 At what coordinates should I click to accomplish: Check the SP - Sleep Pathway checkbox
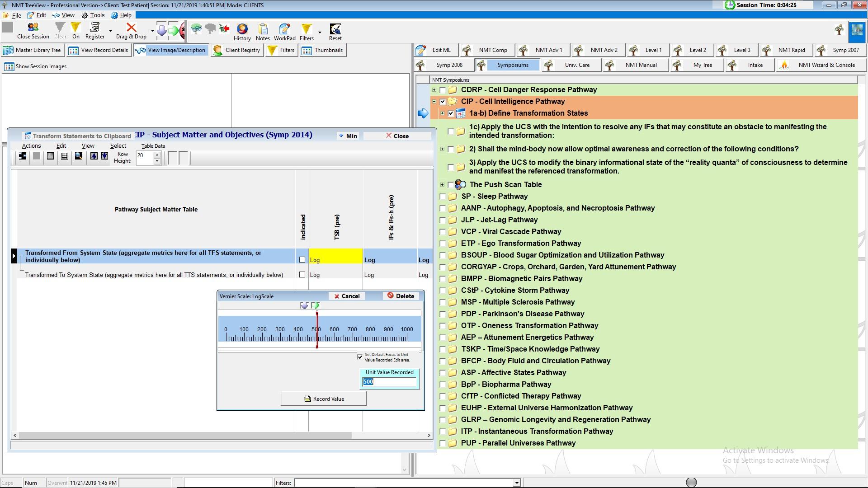point(443,197)
